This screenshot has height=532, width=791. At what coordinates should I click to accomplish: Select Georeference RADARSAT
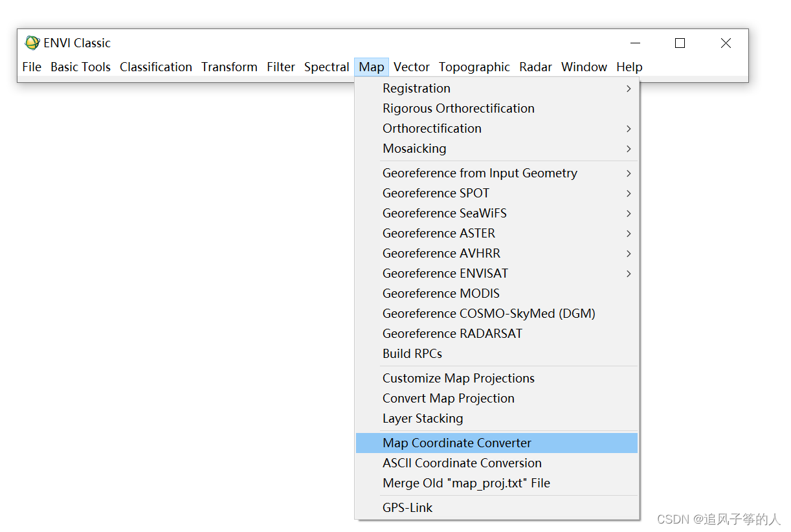tap(496, 333)
